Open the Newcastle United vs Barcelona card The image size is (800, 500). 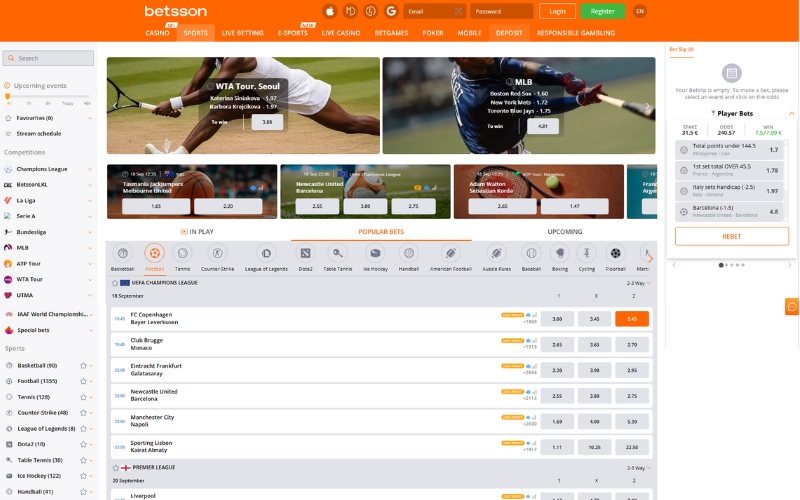(365, 191)
